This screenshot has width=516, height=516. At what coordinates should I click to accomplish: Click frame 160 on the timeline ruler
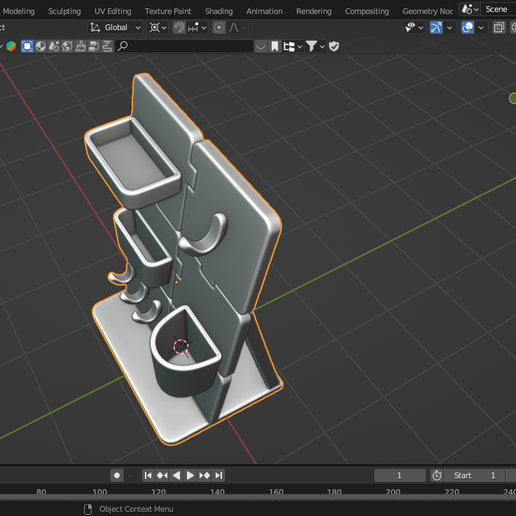click(x=276, y=492)
